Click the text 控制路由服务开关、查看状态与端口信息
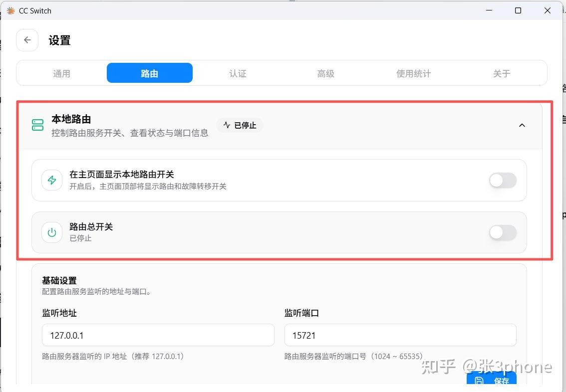 [x=130, y=133]
